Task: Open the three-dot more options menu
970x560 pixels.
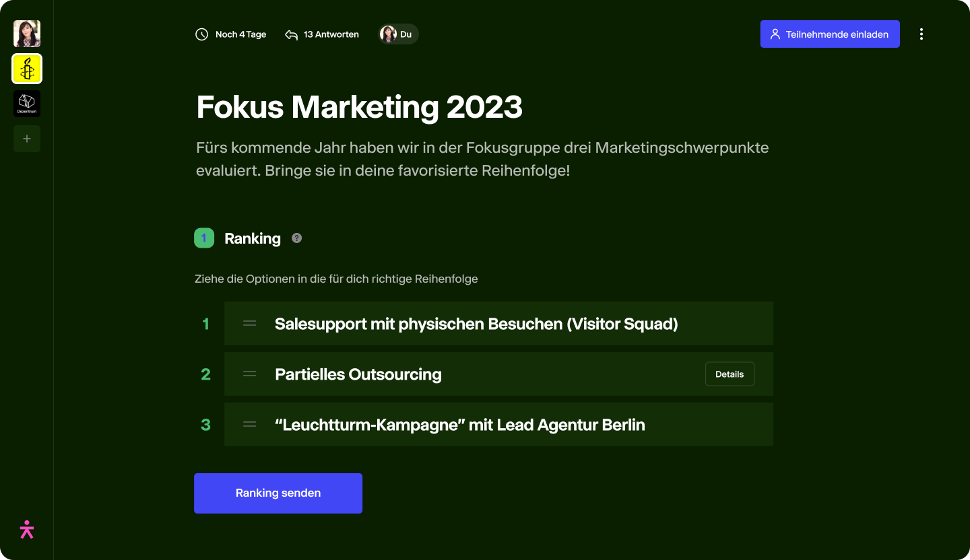Action: coord(922,34)
